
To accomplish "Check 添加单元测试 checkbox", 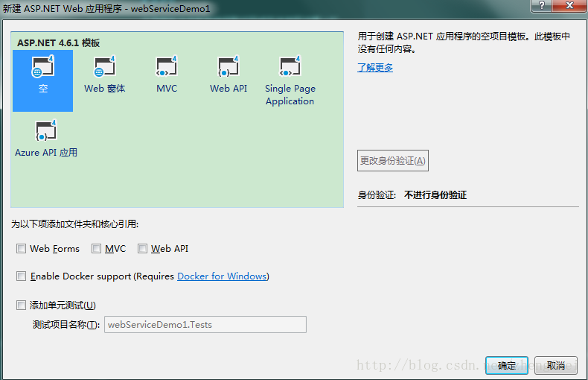I will [21, 305].
